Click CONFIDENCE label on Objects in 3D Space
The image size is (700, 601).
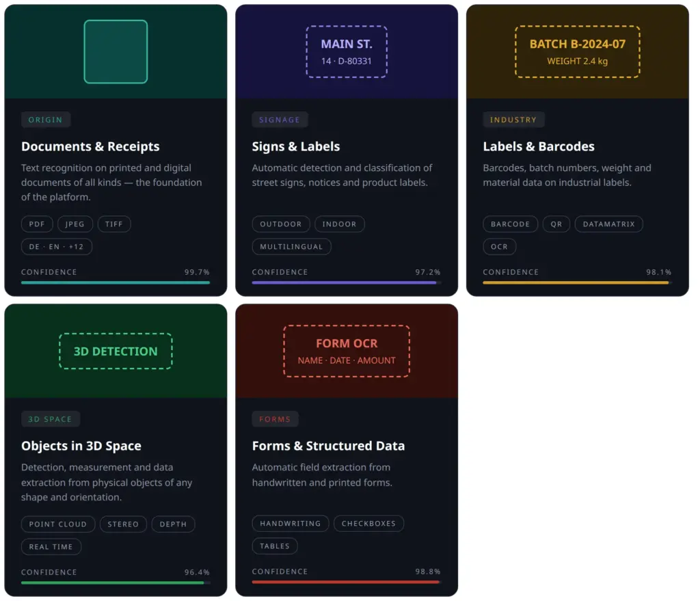click(49, 572)
